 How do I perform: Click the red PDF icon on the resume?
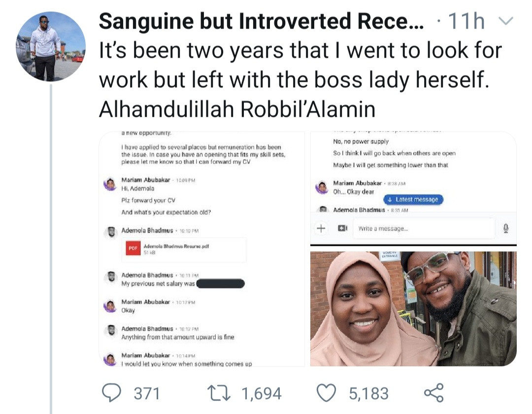tap(133, 249)
